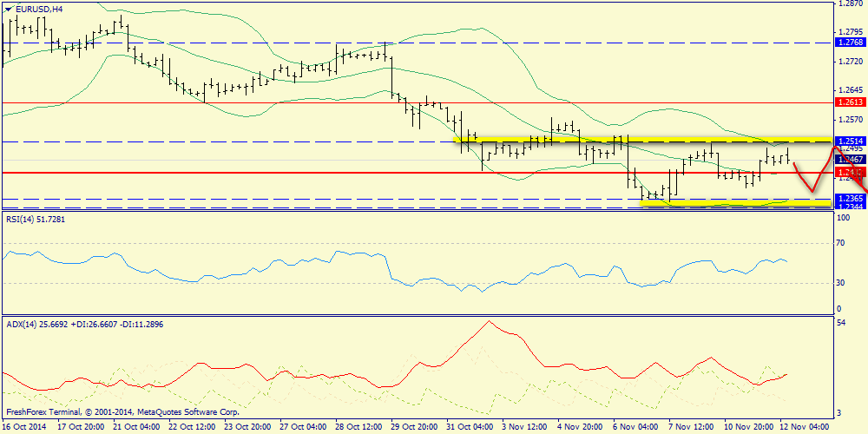Click the FreshForex Terminal copyright text

click(122, 412)
